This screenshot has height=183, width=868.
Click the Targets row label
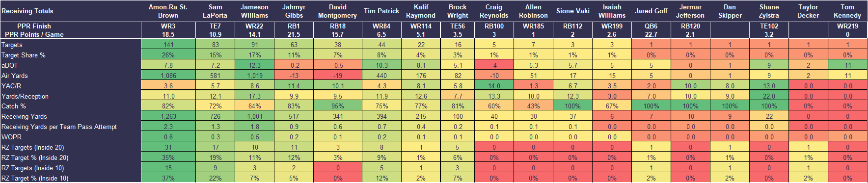[x=12, y=45]
